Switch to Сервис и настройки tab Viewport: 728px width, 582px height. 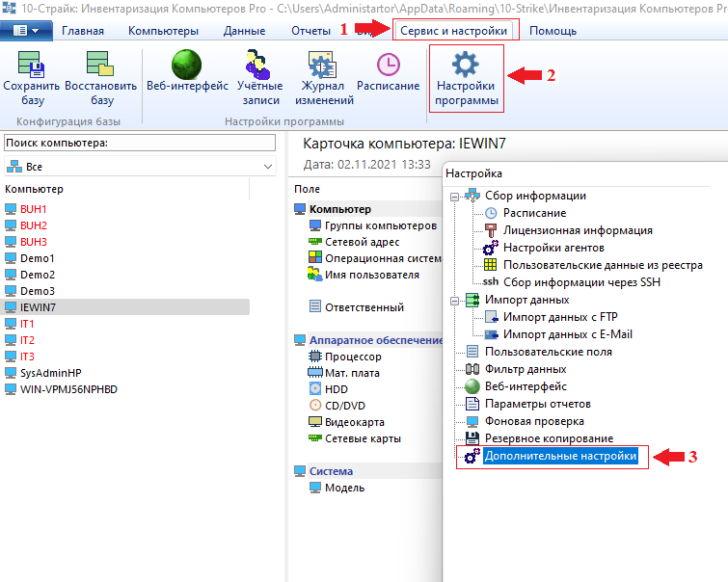pos(453,31)
